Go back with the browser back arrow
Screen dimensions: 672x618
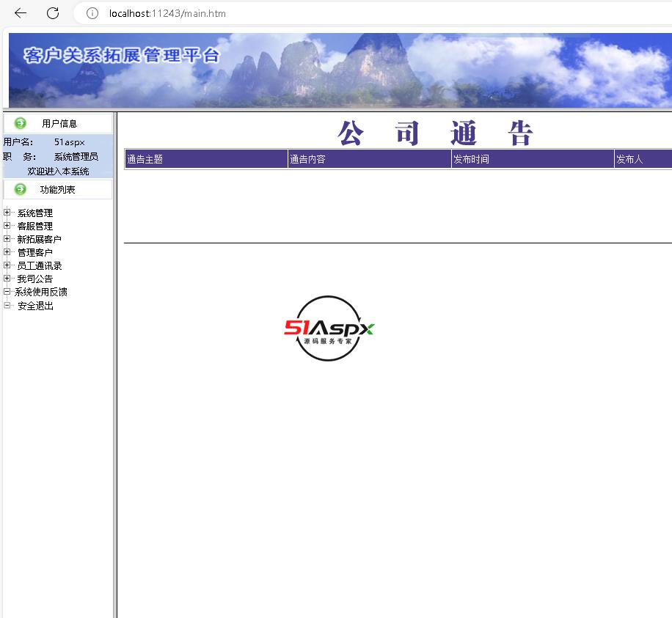pos(20,13)
